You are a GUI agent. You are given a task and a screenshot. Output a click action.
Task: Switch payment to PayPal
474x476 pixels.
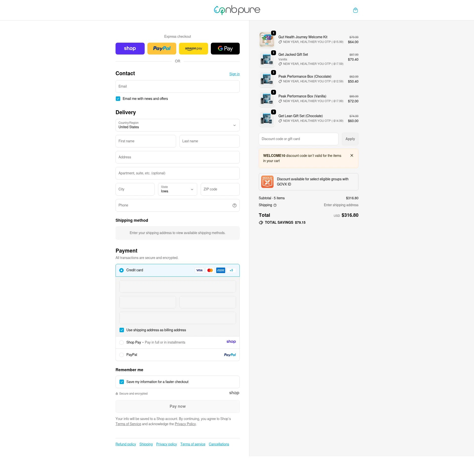coord(121,355)
